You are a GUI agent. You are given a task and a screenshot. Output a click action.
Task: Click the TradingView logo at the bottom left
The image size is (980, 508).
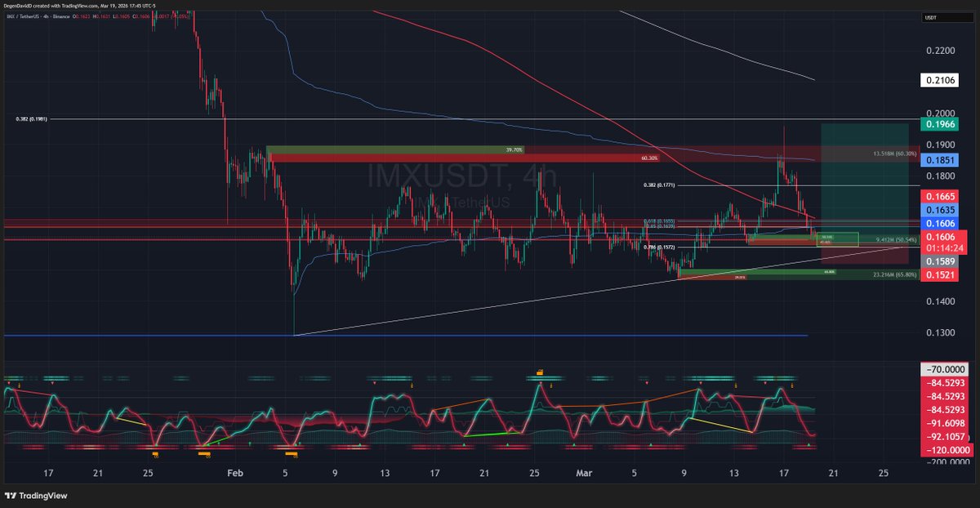coord(37,496)
